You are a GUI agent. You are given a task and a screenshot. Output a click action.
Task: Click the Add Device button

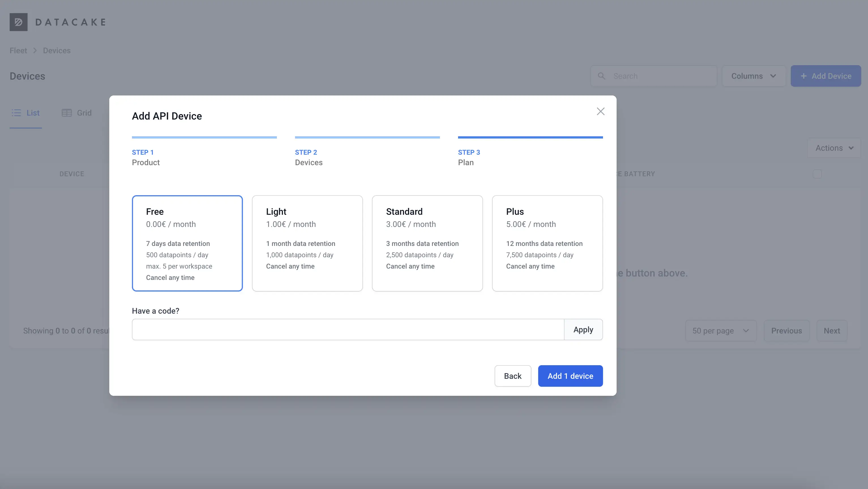(x=826, y=76)
